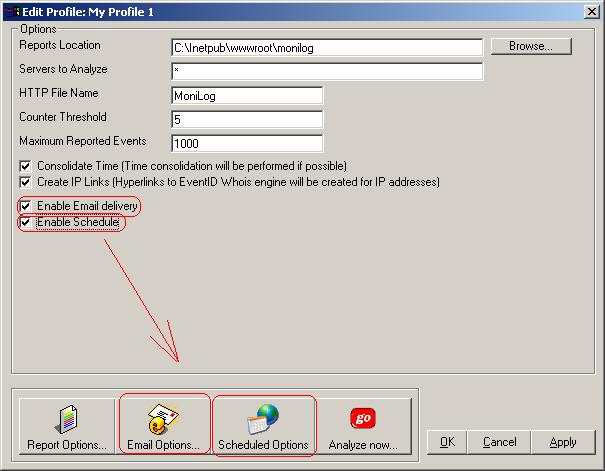605x471 pixels.
Task: Select the Maximum Reported Events field
Action: click(247, 143)
